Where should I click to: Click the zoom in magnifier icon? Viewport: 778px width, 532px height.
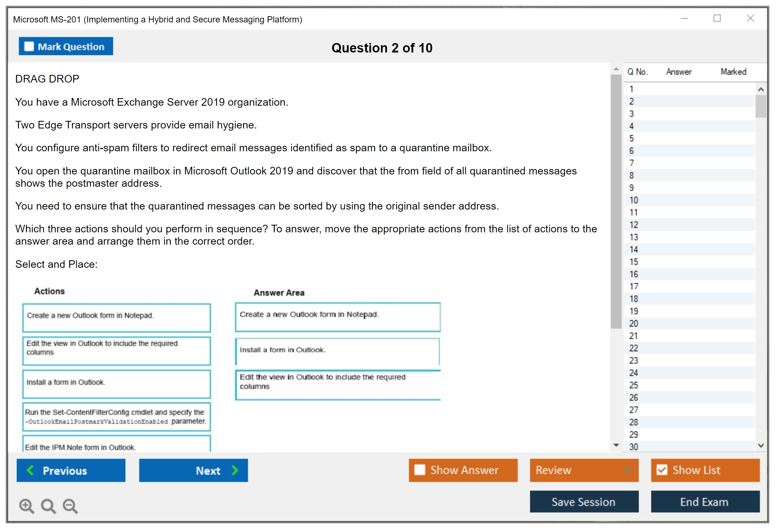coord(26,506)
